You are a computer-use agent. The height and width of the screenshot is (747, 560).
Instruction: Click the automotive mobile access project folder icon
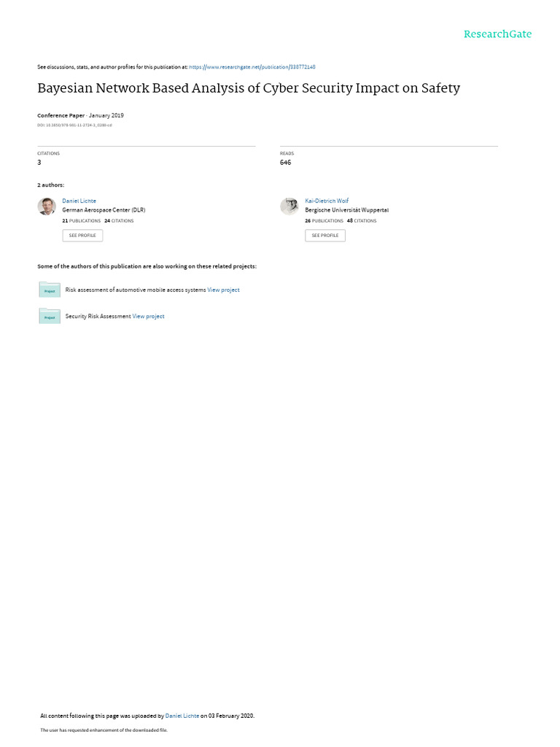(50, 290)
